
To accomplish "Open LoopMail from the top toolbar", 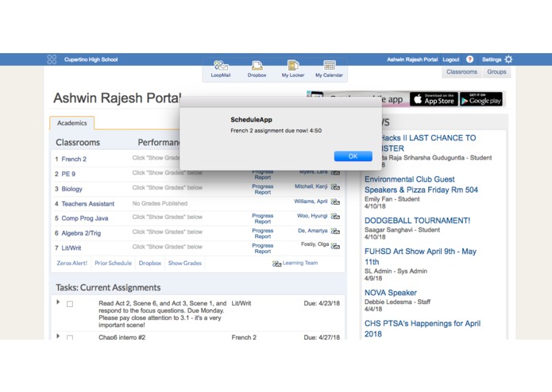I will coord(221,69).
